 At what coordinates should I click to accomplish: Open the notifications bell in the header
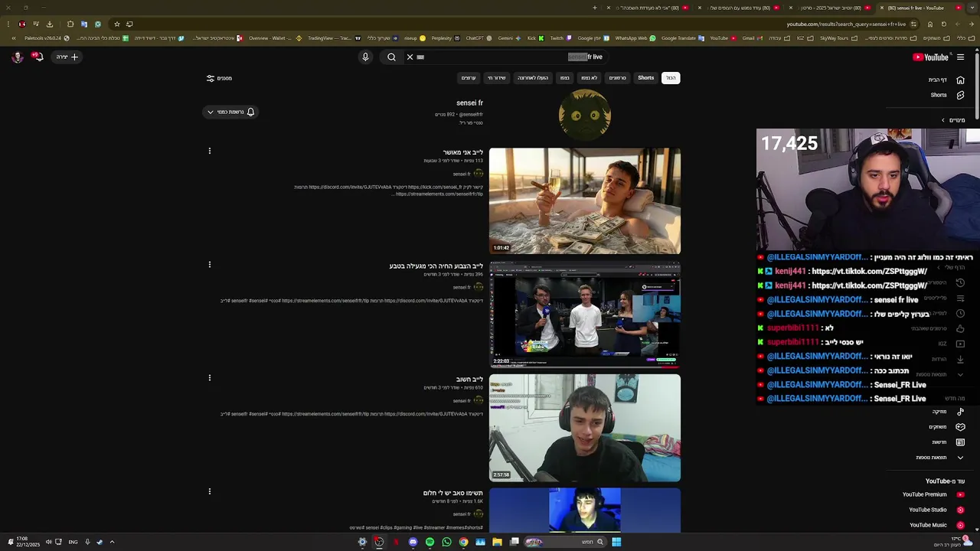tap(37, 57)
